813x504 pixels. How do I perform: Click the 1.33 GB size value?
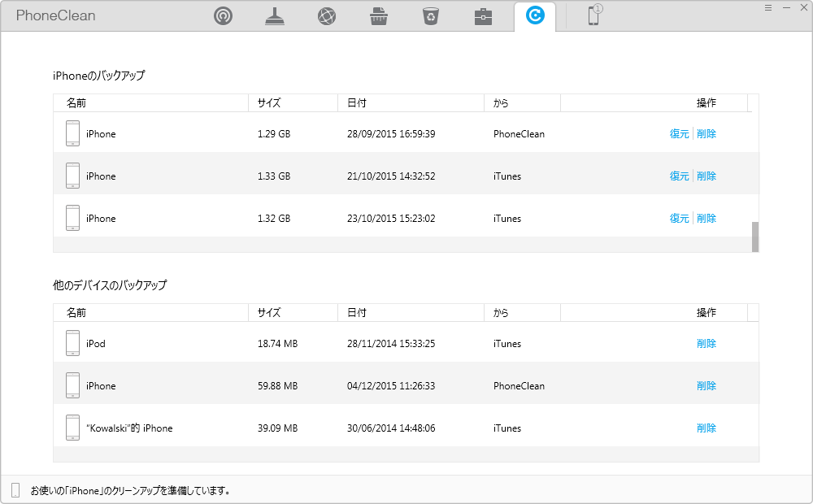274,176
